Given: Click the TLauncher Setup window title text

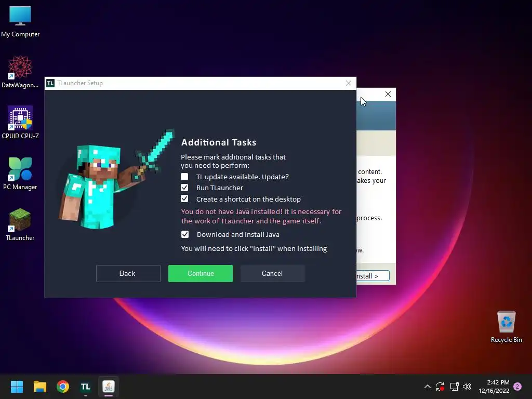Looking at the screenshot, I should [80, 83].
